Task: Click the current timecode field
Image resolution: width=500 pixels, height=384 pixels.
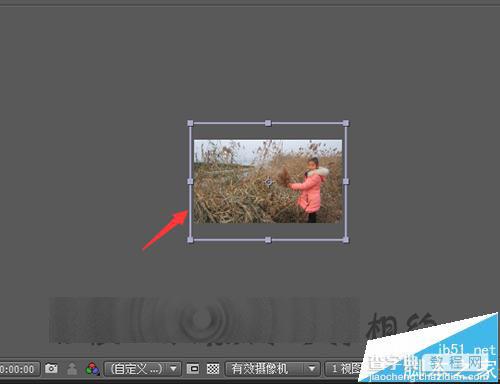Action: tap(18, 369)
